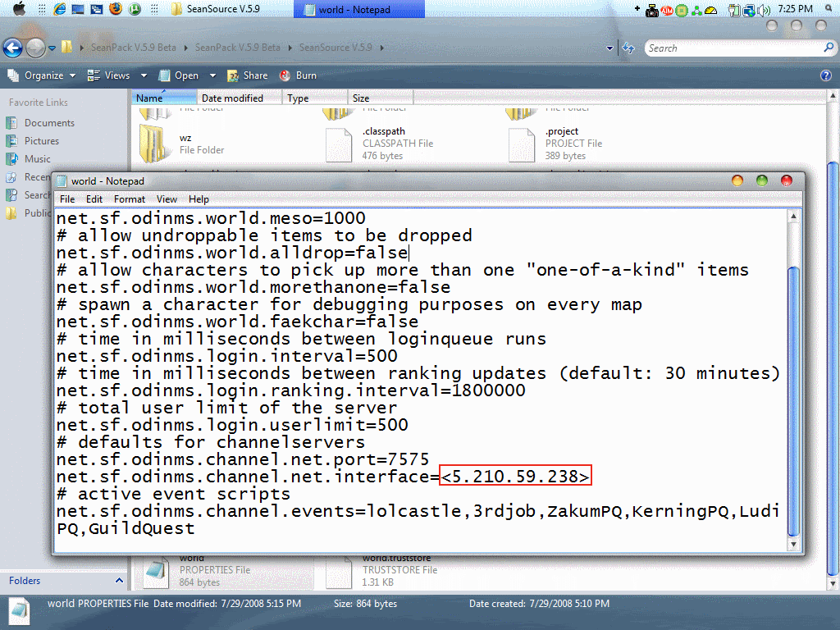The image size is (840, 630).
Task: Click the camera icon in system tray
Action: pos(652,10)
